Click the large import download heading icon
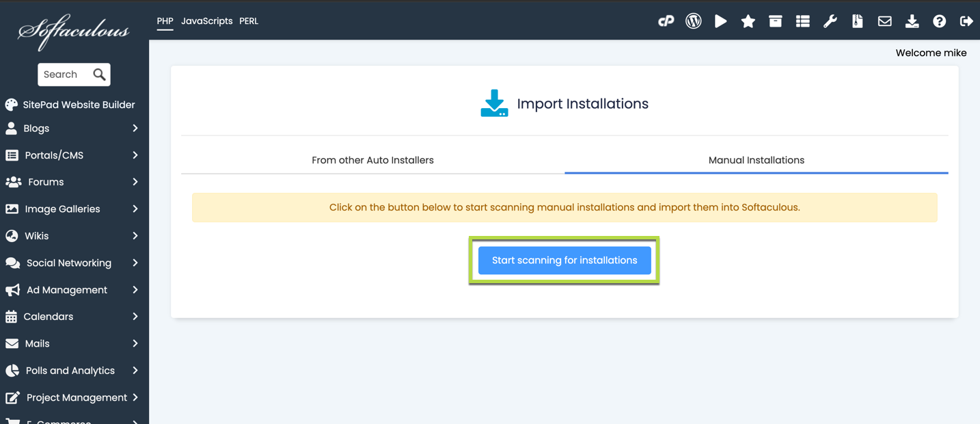980x424 pixels. 494,103
